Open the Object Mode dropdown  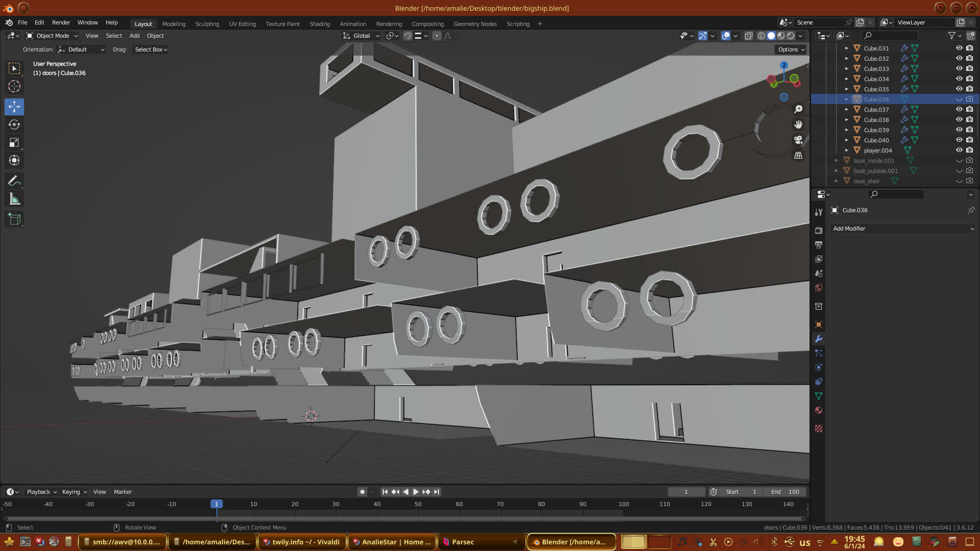[52, 36]
